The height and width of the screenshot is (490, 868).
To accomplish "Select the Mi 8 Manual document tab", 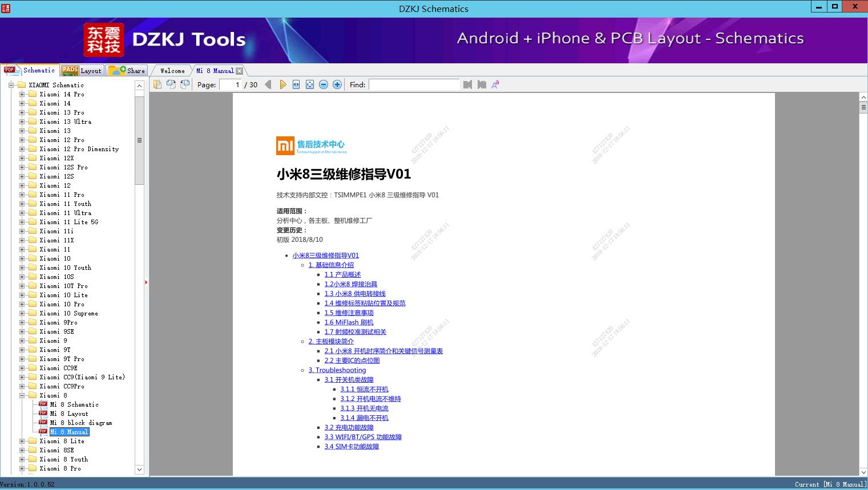I will 215,71.
